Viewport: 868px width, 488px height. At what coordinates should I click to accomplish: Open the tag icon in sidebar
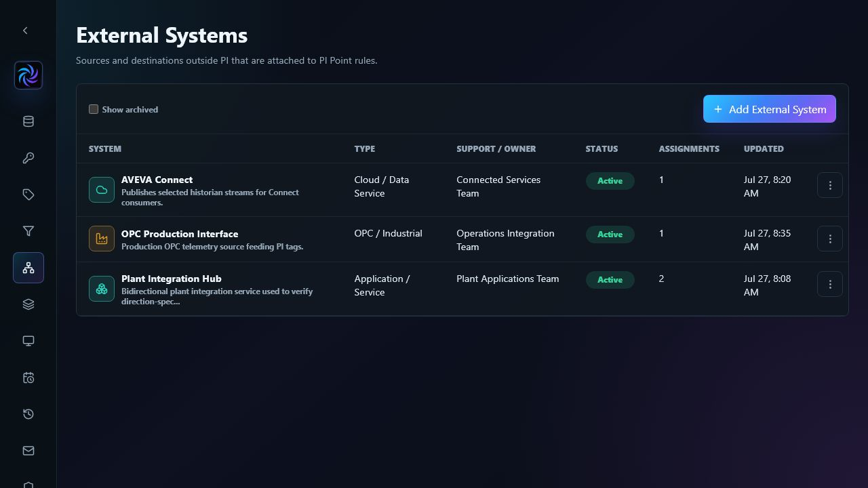28,195
